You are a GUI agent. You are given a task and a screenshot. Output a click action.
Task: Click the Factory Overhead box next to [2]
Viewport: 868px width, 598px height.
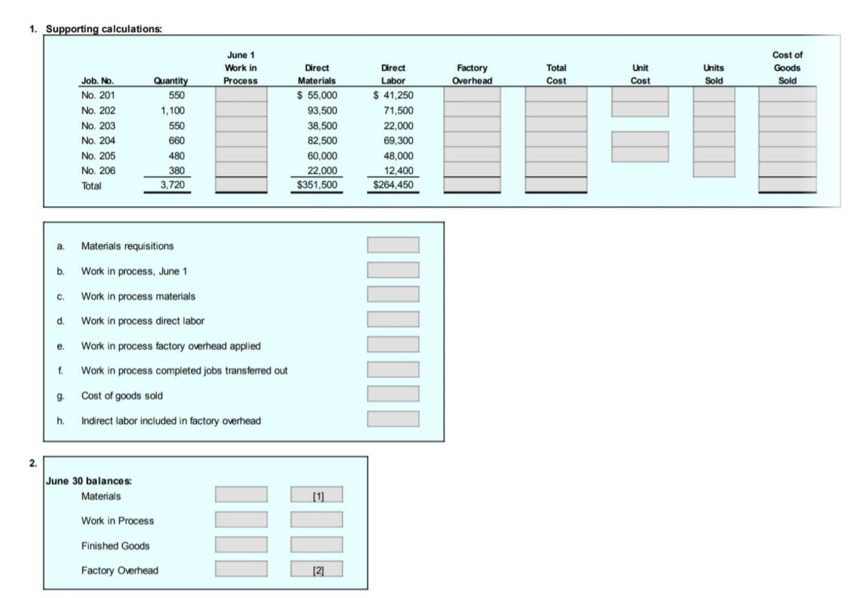click(241, 568)
